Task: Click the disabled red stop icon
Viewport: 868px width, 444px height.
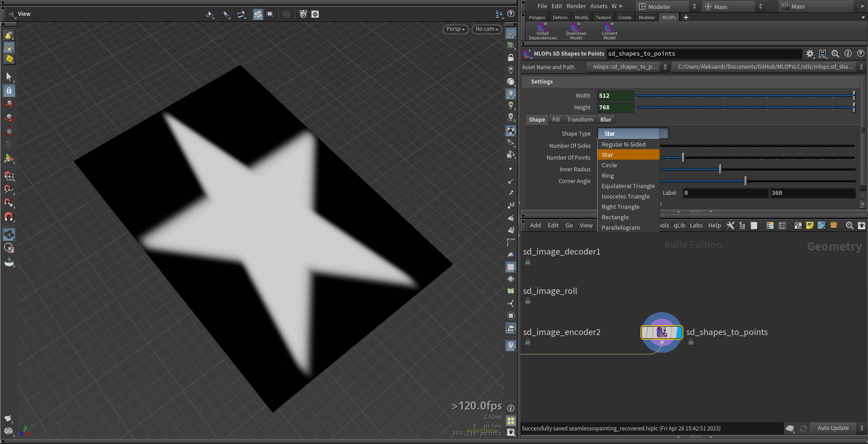Action: point(287,14)
